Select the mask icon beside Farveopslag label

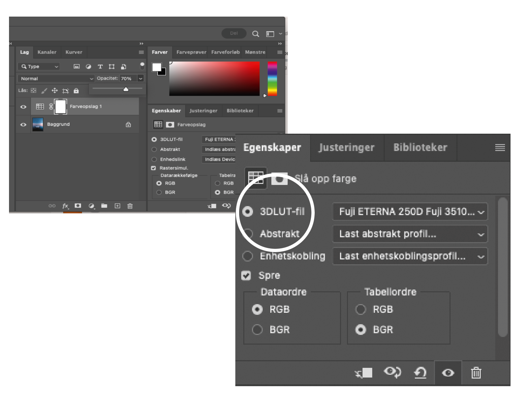point(170,124)
